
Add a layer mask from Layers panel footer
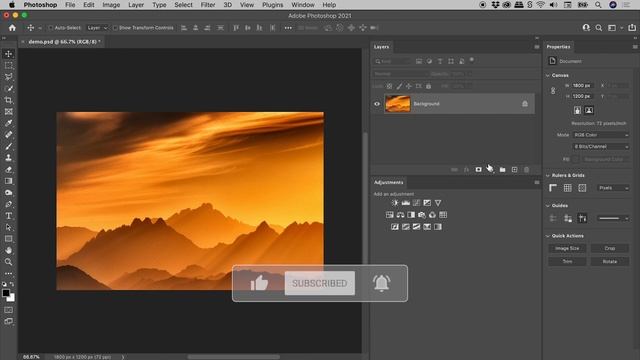pyautogui.click(x=478, y=169)
